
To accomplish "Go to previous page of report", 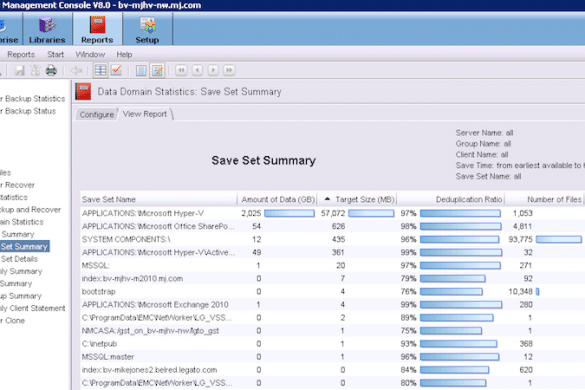I will coord(197,70).
